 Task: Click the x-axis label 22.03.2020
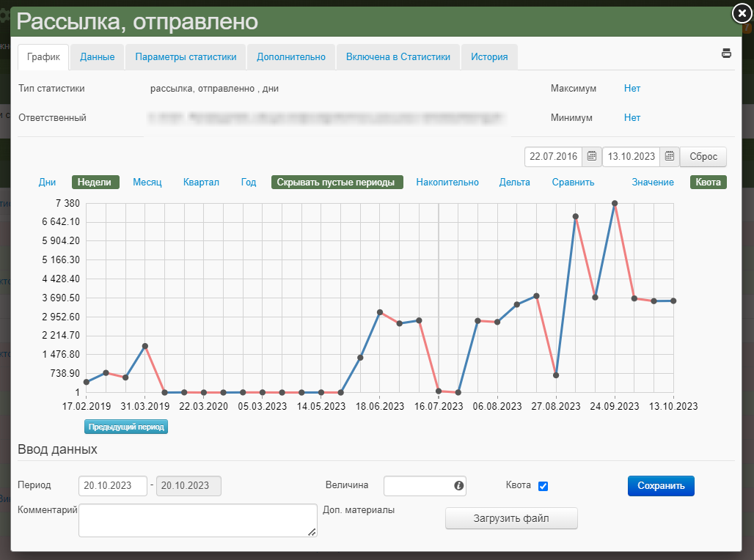(203, 406)
